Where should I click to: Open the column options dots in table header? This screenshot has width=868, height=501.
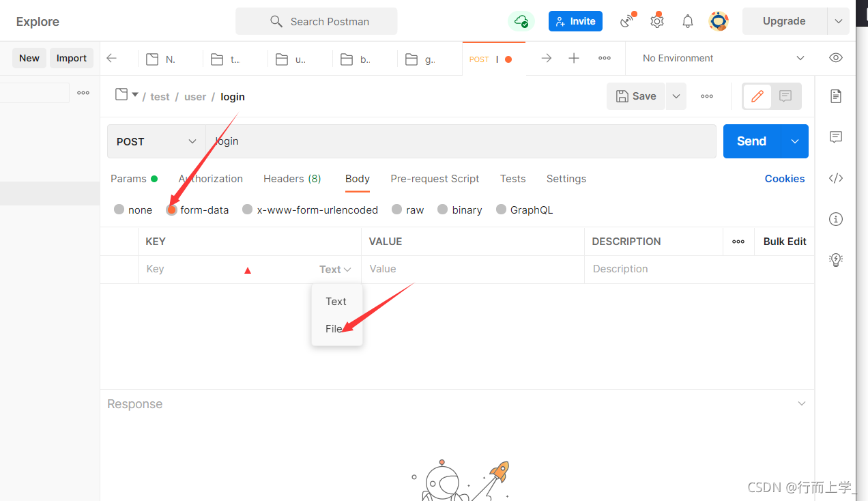tap(738, 242)
